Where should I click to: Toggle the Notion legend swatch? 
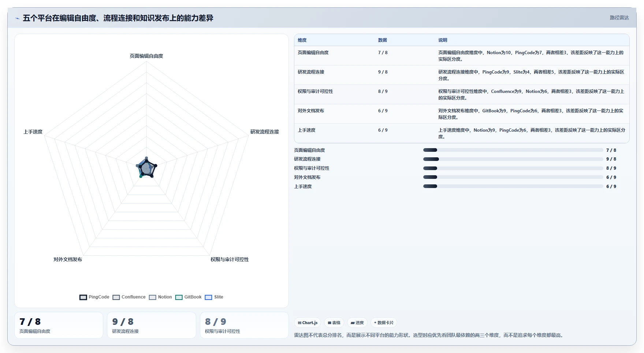click(x=153, y=297)
